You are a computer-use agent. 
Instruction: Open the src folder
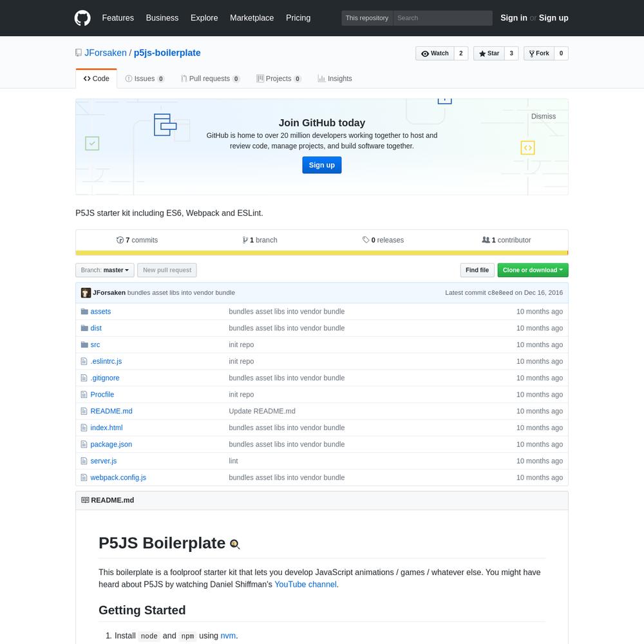(x=95, y=345)
